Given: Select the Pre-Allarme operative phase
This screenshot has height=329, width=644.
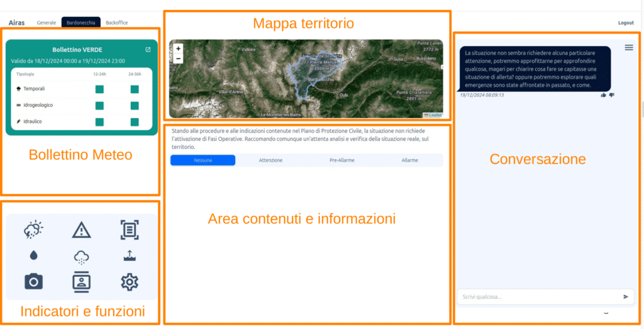Looking at the screenshot, I should click(341, 160).
